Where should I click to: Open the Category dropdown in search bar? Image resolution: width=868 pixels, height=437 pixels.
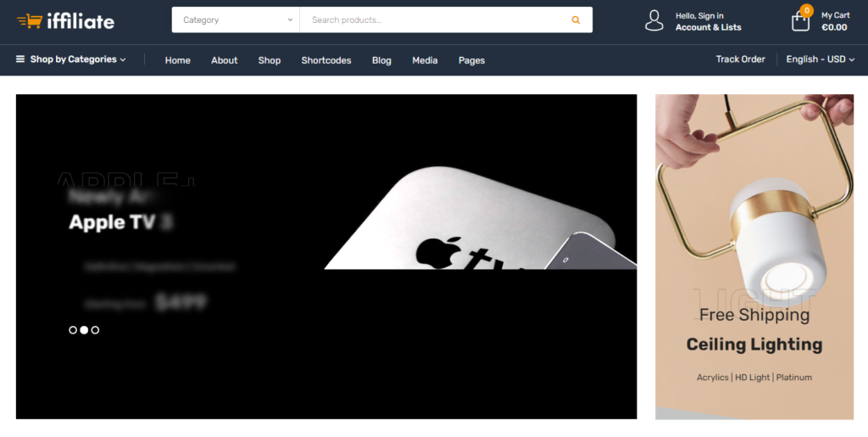tap(236, 20)
